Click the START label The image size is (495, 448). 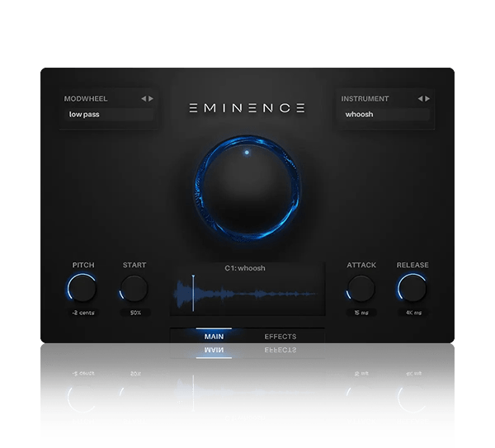(134, 265)
